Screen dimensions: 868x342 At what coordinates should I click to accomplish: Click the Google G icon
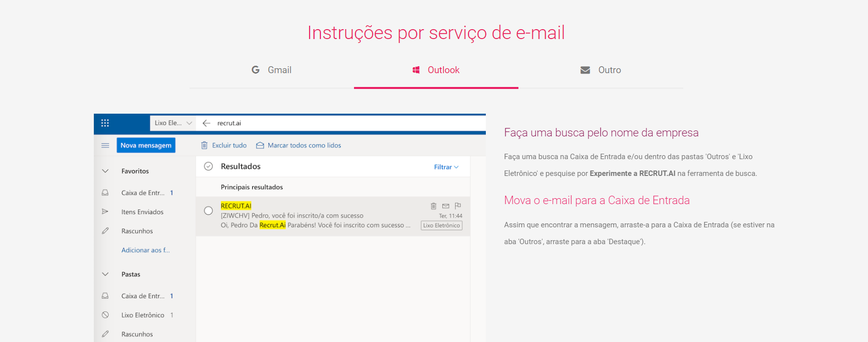[255, 70]
